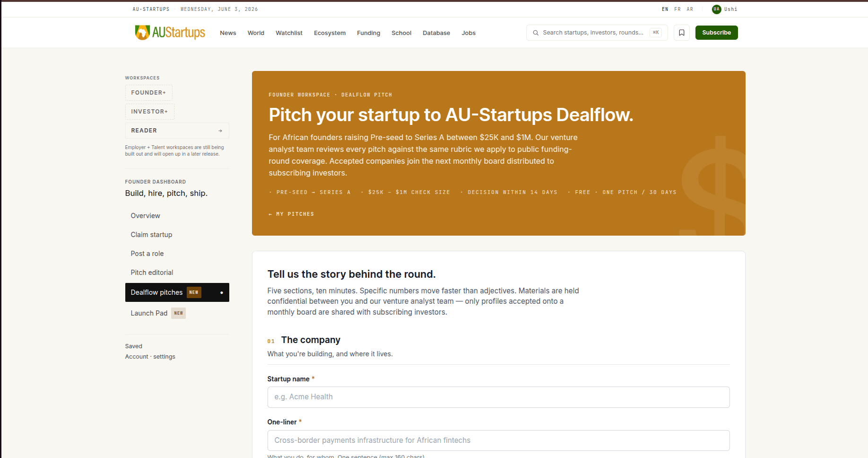The width and height of the screenshot is (868, 458).
Task: Switch to INVESTOR+ workspace
Action: point(149,112)
